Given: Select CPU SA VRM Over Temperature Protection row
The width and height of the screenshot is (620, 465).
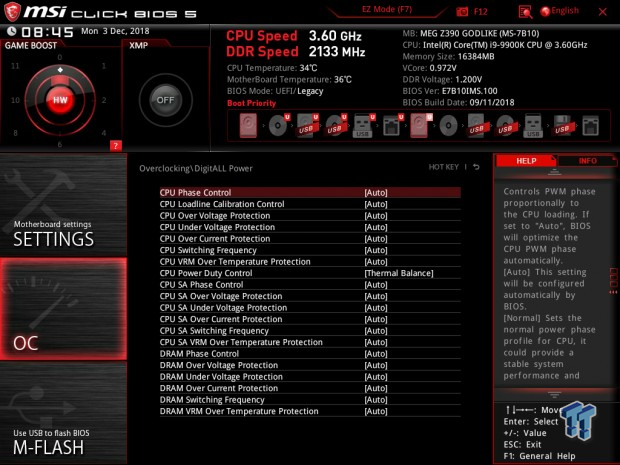Looking at the screenshot, I should click(x=310, y=342).
